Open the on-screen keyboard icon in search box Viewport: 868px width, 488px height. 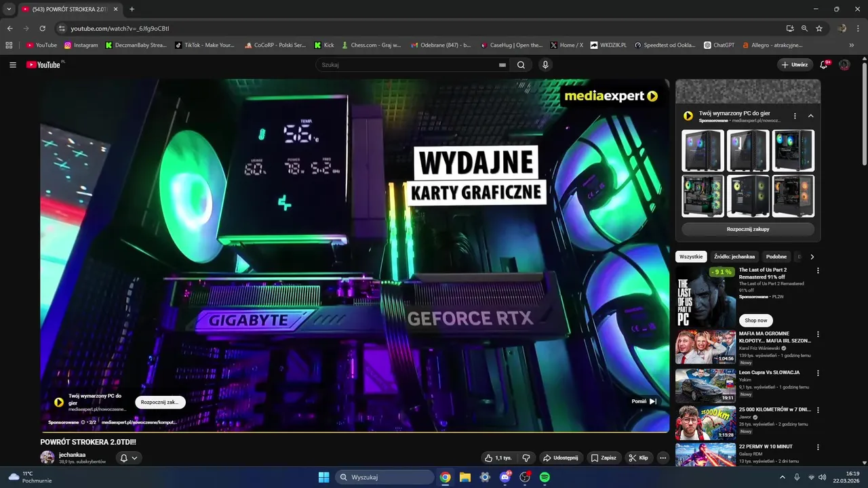tap(502, 65)
